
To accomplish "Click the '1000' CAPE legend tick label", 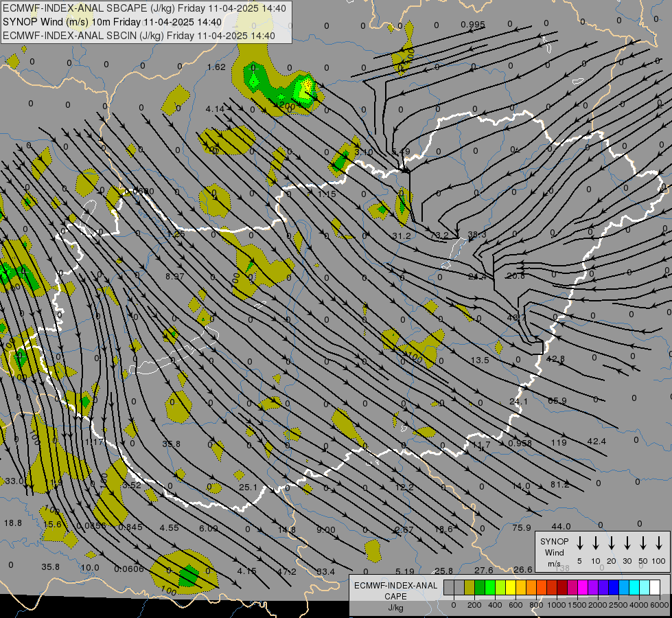I will pos(557,605).
